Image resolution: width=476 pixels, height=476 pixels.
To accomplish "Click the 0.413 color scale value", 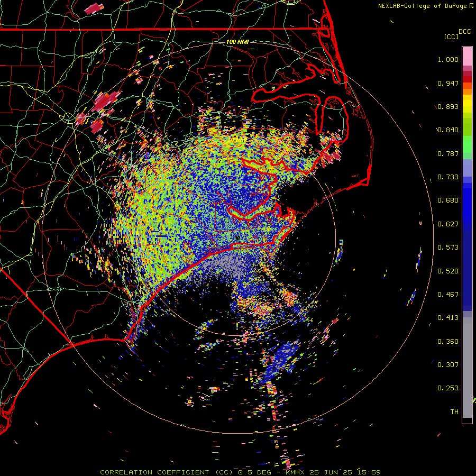I will click(x=448, y=318).
